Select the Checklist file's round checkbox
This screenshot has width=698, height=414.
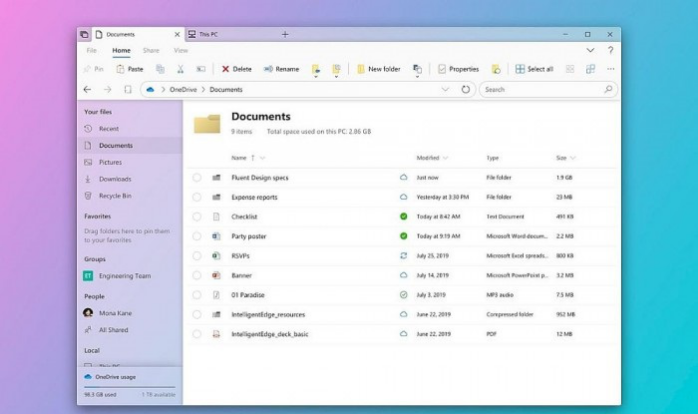point(197,216)
